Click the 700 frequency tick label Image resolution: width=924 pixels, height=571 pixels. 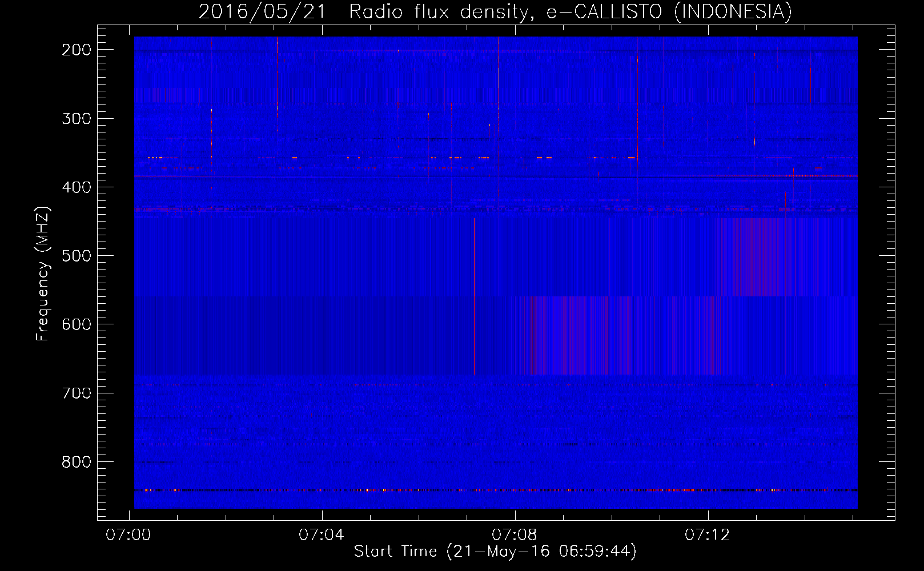(x=76, y=393)
